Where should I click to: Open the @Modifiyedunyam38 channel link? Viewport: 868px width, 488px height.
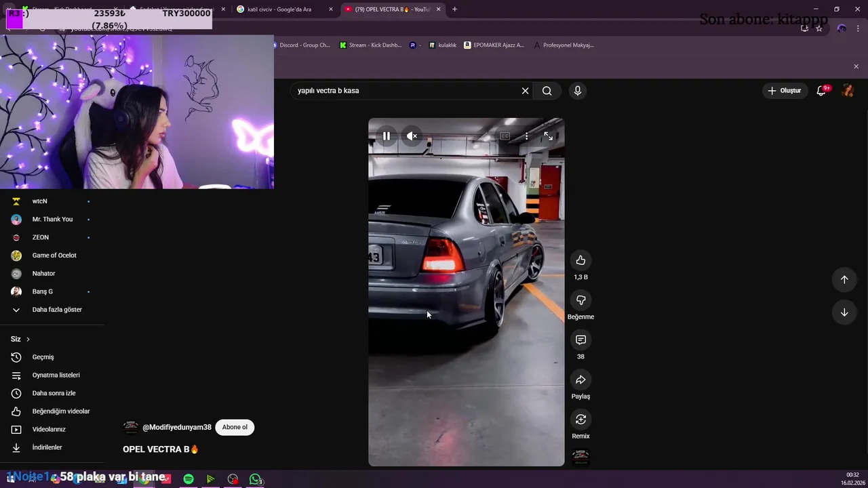tap(177, 428)
